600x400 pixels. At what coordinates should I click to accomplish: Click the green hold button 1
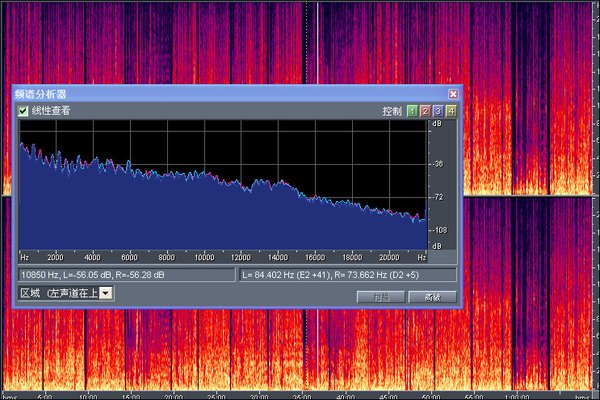pyautogui.click(x=412, y=111)
